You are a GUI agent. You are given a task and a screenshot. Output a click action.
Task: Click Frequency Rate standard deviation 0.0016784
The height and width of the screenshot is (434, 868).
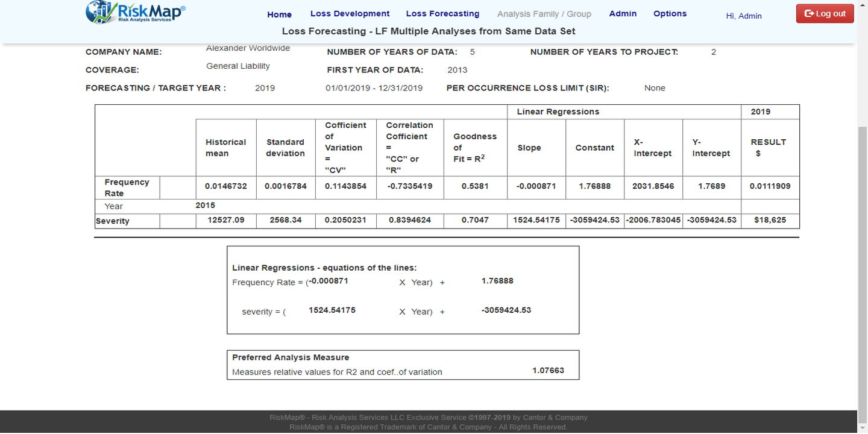(x=286, y=186)
